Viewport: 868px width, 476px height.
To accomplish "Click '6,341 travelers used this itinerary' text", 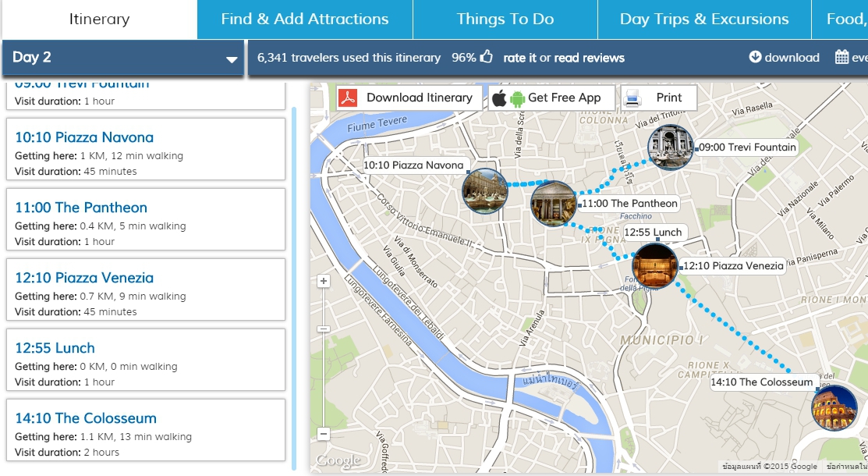I will pos(349,58).
